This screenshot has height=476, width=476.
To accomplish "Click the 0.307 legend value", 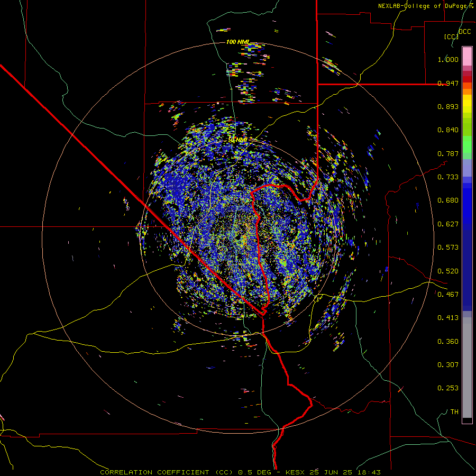I will 448,365.
